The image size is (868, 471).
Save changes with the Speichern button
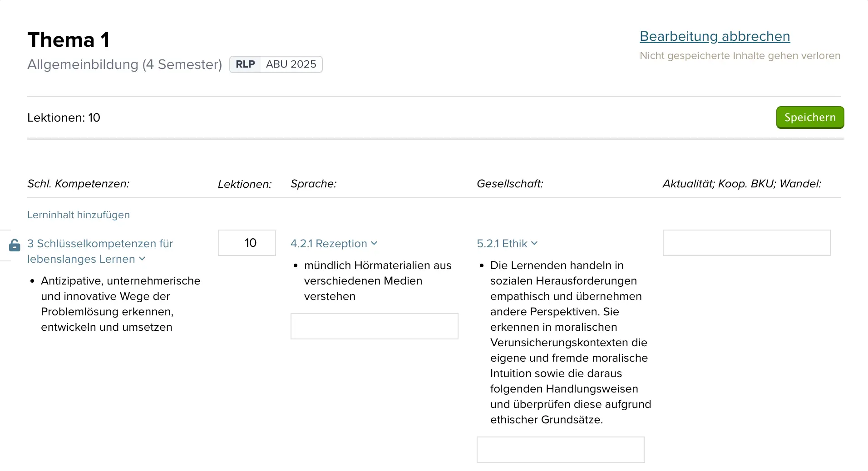click(x=810, y=118)
